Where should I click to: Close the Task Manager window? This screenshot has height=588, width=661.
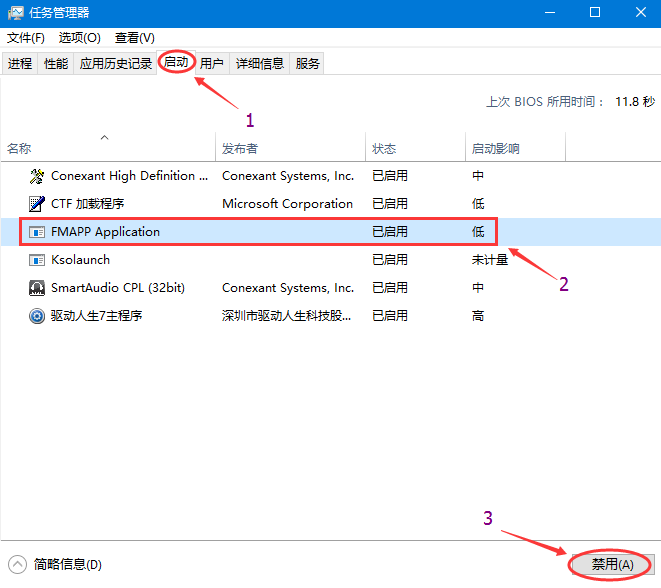point(641,13)
